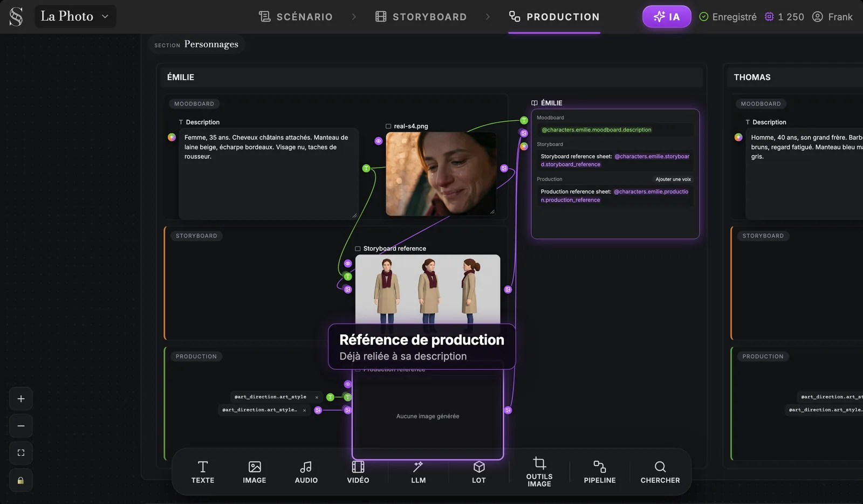The height and width of the screenshot is (504, 863).
Task: Select the empty Aucune image générée placeholder
Action: click(x=428, y=416)
